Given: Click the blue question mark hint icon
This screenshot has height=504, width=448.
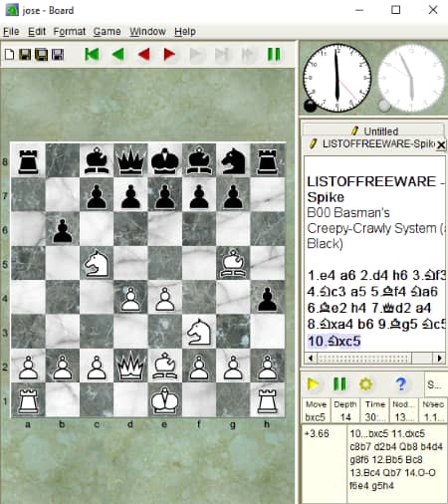Looking at the screenshot, I should pos(401,384).
